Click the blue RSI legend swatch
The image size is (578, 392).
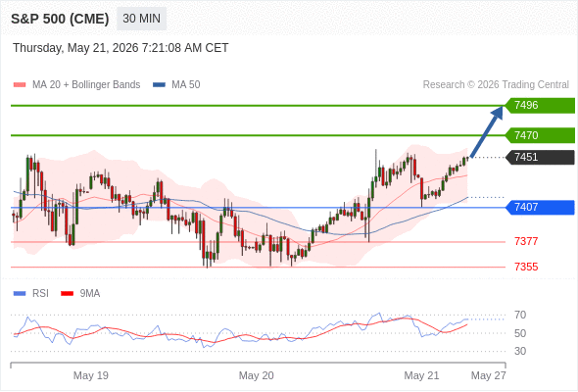coord(20,294)
